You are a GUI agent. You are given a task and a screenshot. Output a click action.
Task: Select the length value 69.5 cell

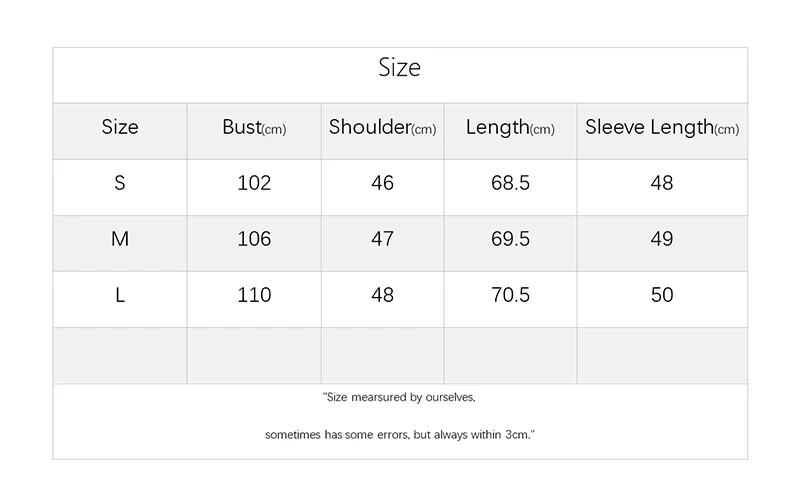510,239
